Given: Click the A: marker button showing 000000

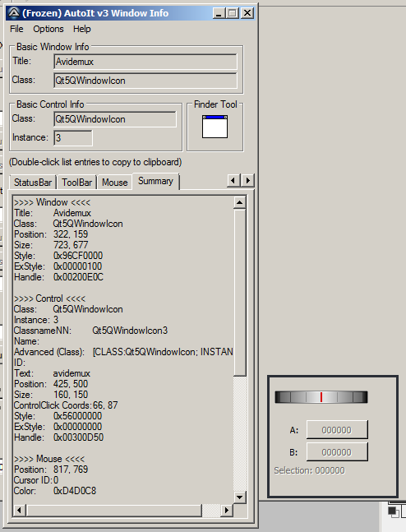Looking at the screenshot, I should coord(337,430).
